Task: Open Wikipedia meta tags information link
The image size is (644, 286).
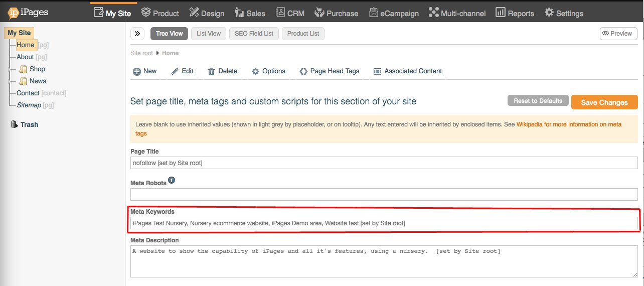Action: click(x=569, y=124)
